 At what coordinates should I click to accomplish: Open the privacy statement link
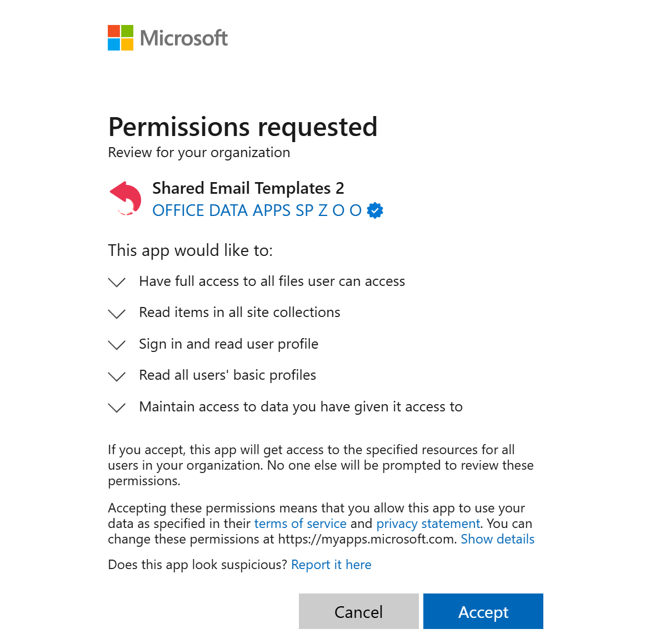pos(428,524)
